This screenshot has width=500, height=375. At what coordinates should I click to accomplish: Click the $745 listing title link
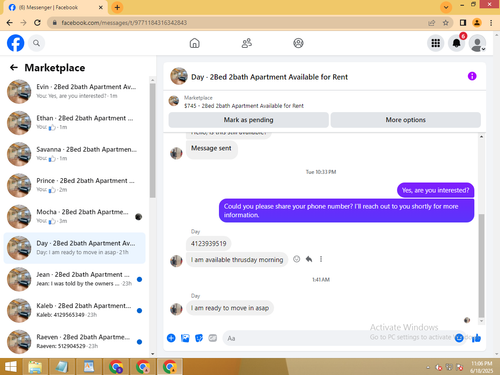tap(244, 106)
